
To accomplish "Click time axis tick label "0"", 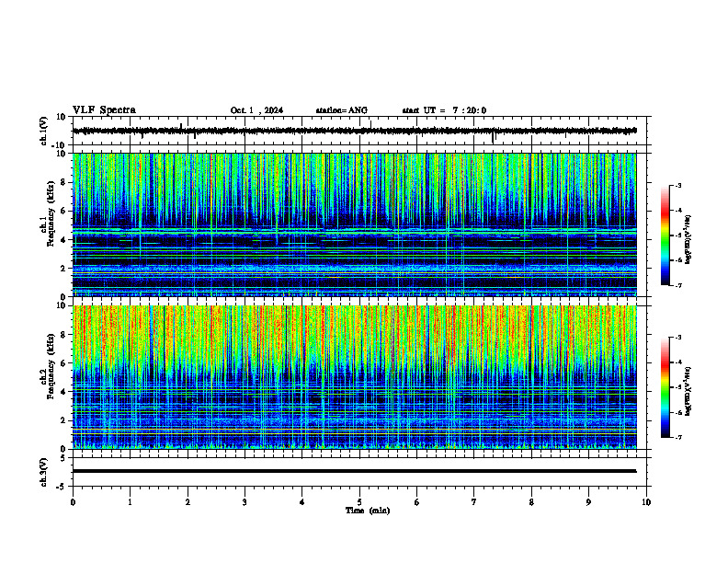I will click(73, 502).
